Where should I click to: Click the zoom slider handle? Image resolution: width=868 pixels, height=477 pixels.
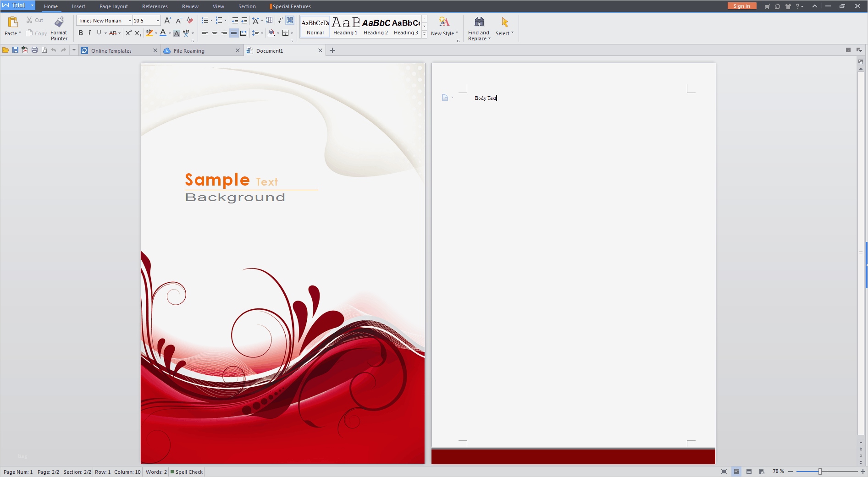pyautogui.click(x=820, y=472)
